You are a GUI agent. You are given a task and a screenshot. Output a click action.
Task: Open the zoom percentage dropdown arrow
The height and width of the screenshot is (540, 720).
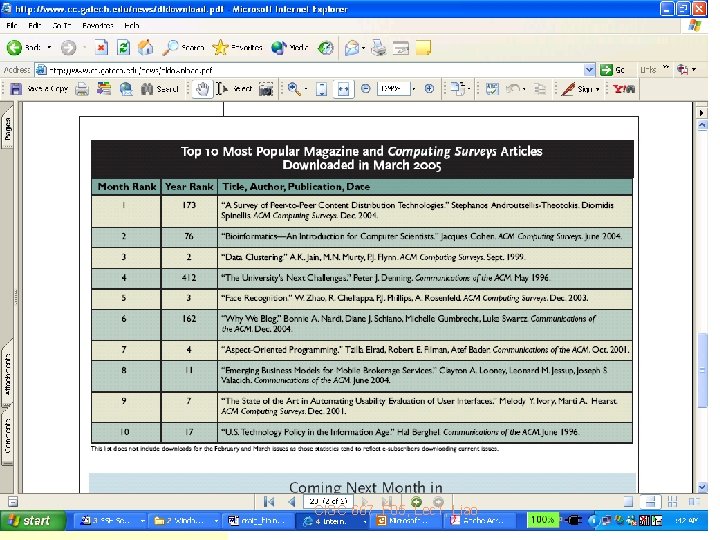414,89
